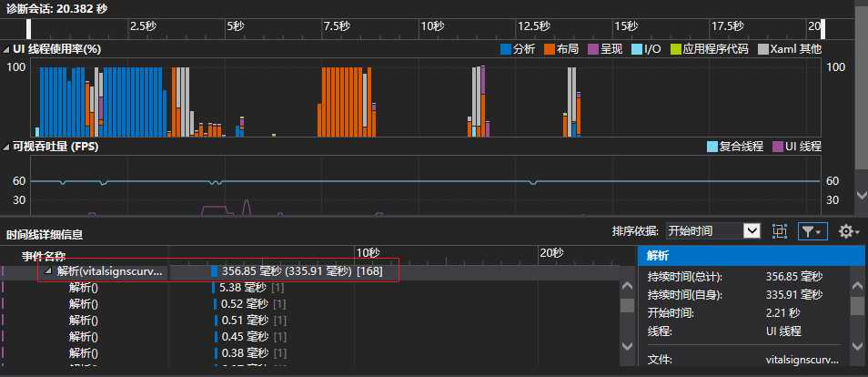Click the event list scroll-up arrow
Viewport: 868px width, 377px height.
click(x=627, y=286)
